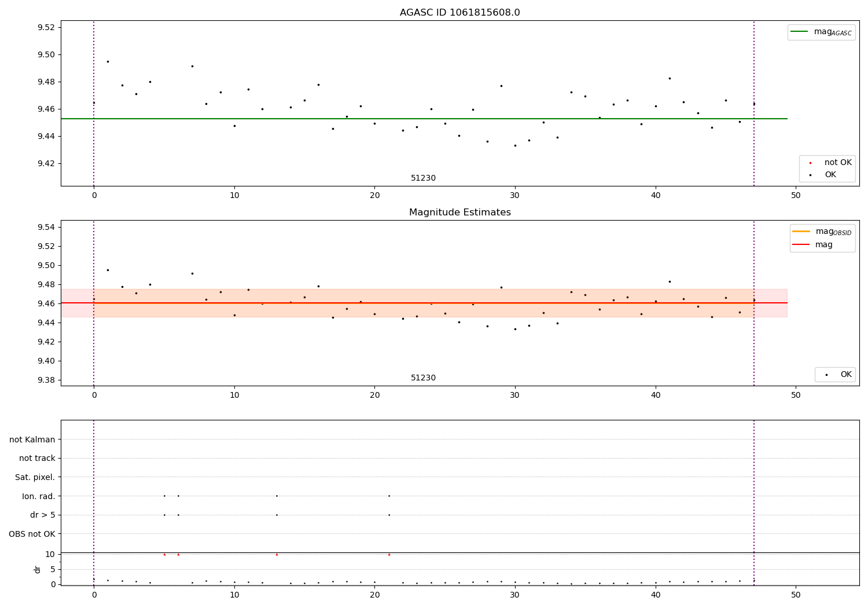Click the red dr marker at x=21

point(389,555)
